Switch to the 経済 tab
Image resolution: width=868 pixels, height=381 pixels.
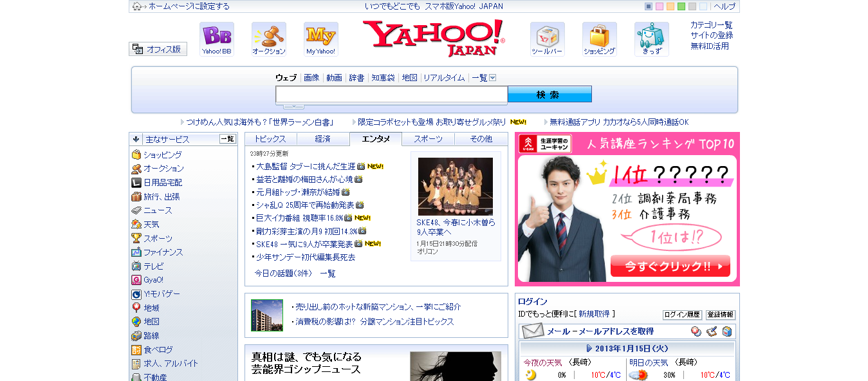click(x=323, y=139)
